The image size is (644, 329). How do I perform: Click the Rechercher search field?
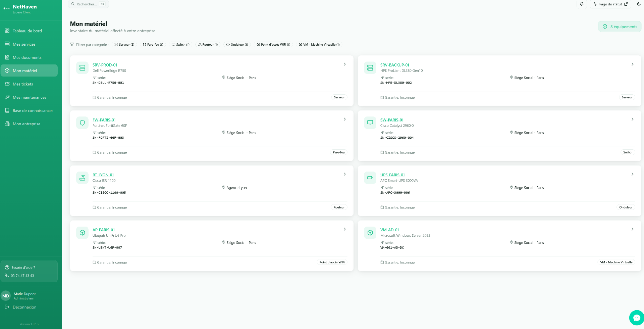(x=88, y=4)
